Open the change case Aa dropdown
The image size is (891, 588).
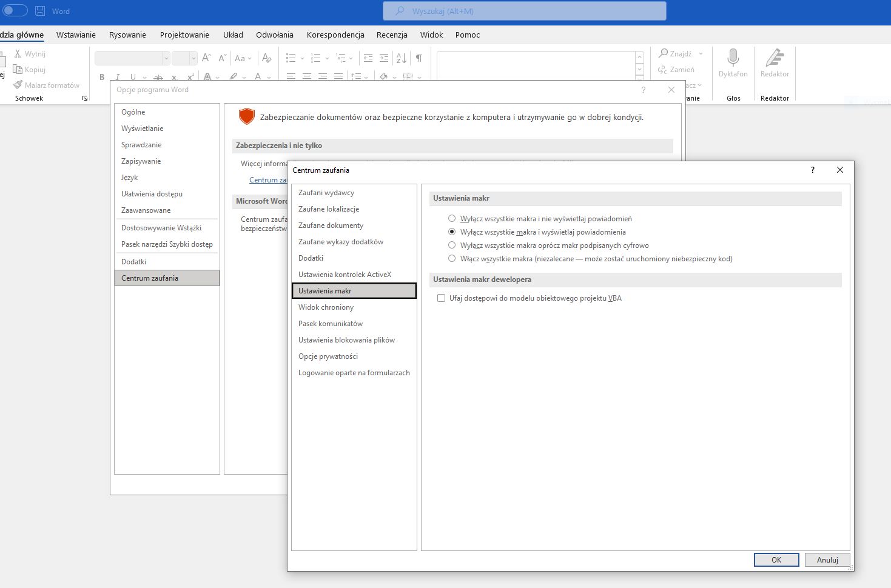pos(243,58)
